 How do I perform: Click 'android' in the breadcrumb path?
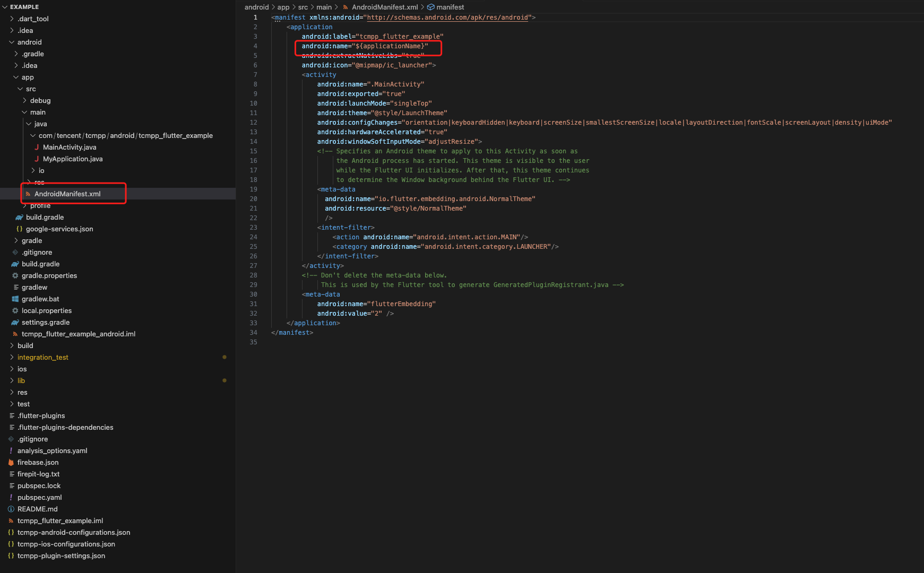257,7
